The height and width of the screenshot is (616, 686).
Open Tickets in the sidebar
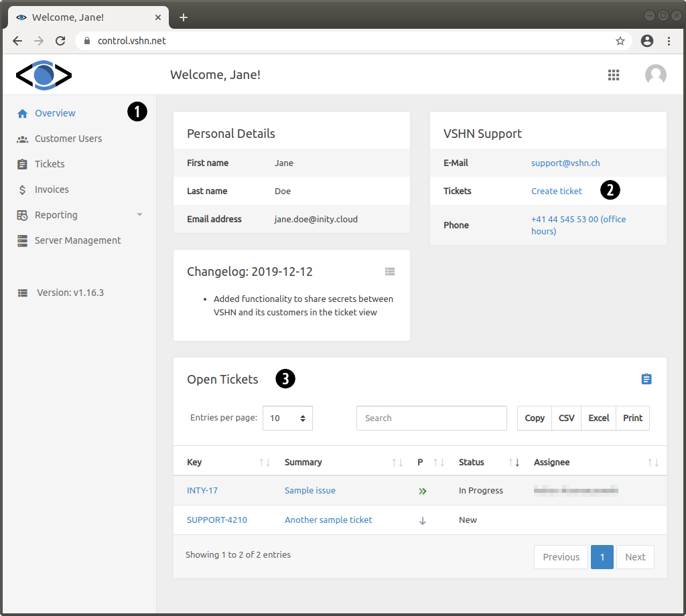tap(50, 164)
